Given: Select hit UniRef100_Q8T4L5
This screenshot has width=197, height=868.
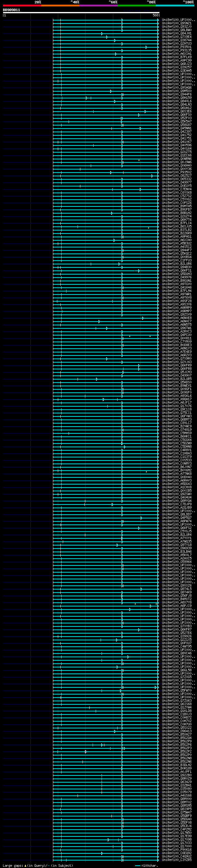Looking at the screenshot, I should pos(177,589).
